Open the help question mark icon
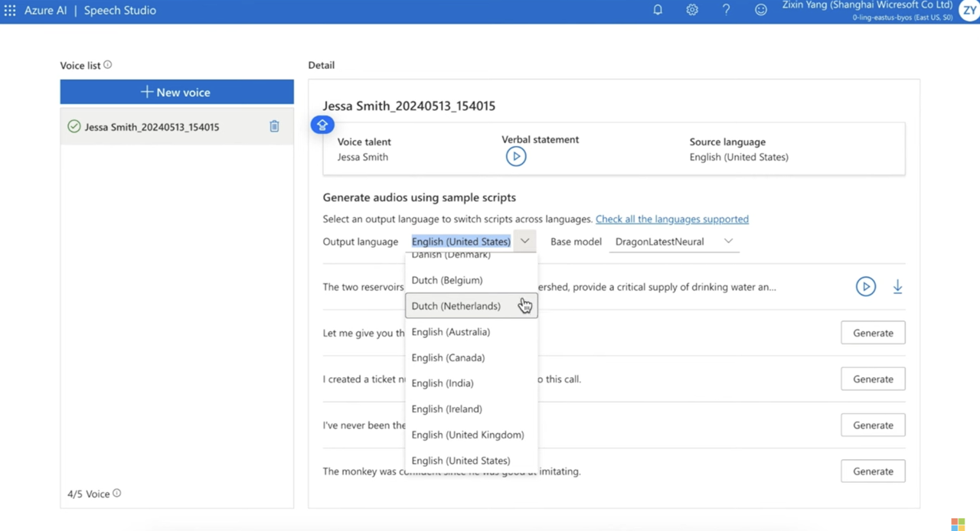 coord(726,10)
